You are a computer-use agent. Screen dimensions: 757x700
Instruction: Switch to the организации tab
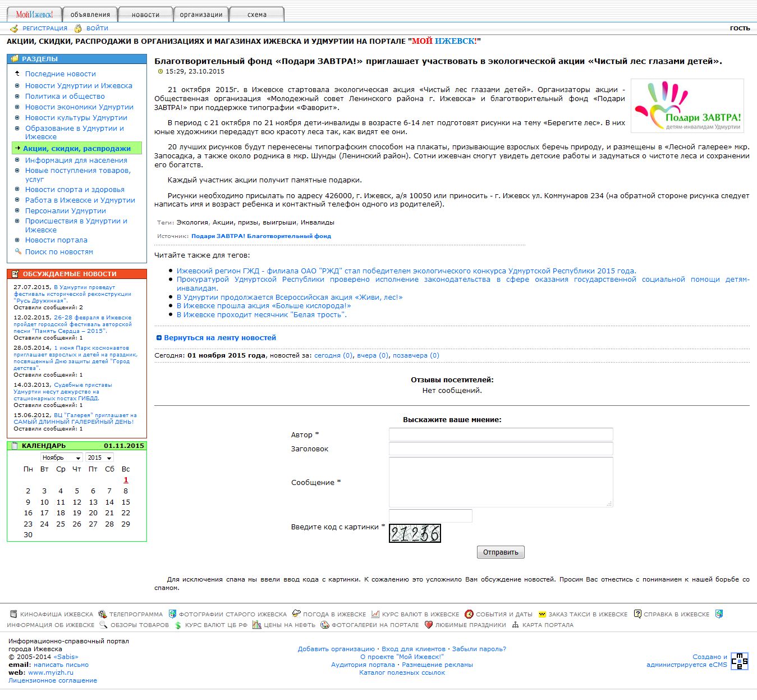[201, 15]
